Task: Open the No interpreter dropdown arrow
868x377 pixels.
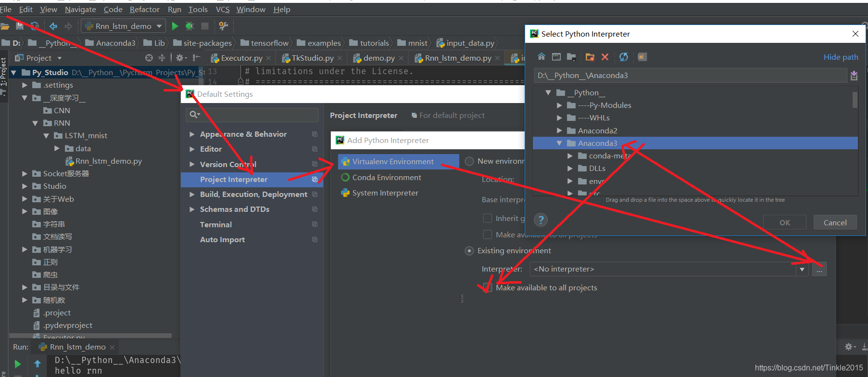Action: [x=802, y=269]
